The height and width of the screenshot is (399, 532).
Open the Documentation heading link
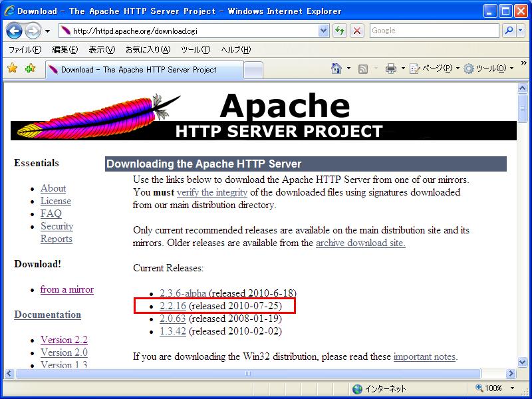coord(47,315)
